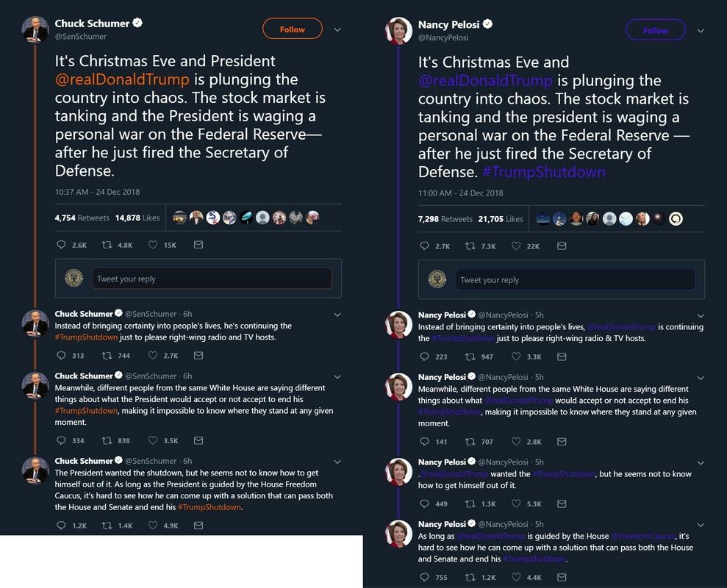Open dropdown arrow next to Schumer's Follow button
Screen dimensions: 727x588
point(337,30)
